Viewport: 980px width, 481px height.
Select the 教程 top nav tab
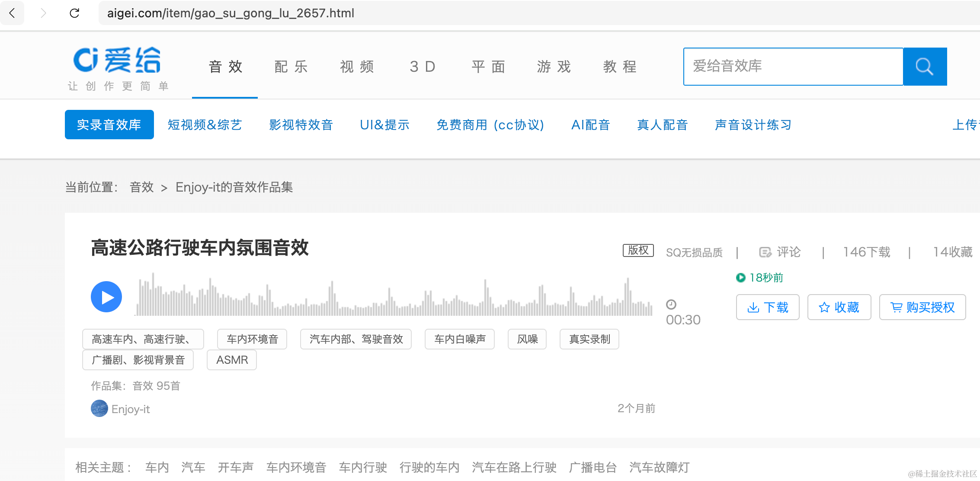pyautogui.click(x=620, y=67)
